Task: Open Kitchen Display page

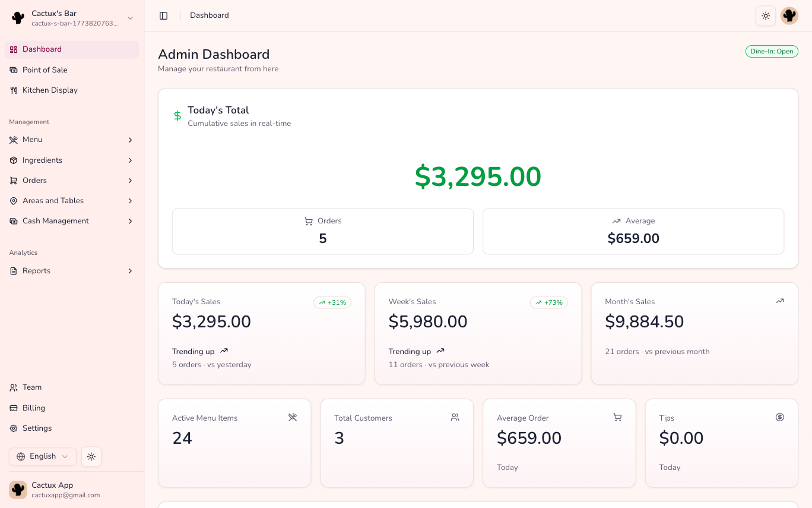Action: point(72,90)
